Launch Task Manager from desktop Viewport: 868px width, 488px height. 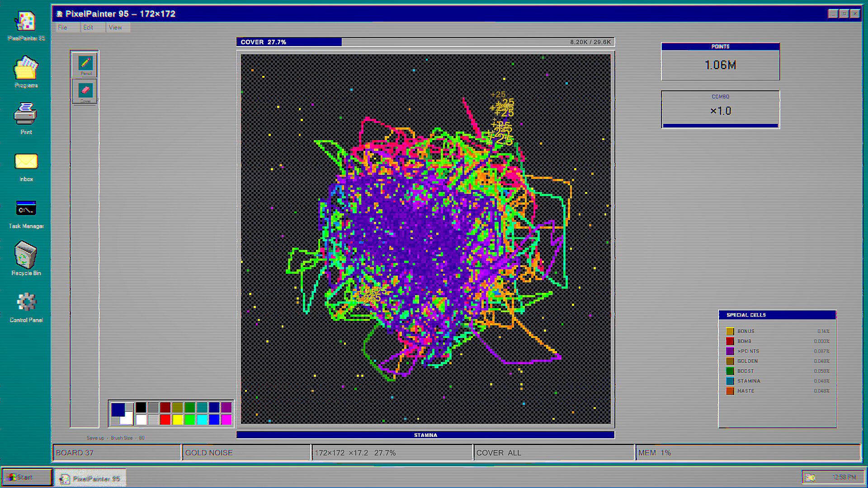(26, 214)
